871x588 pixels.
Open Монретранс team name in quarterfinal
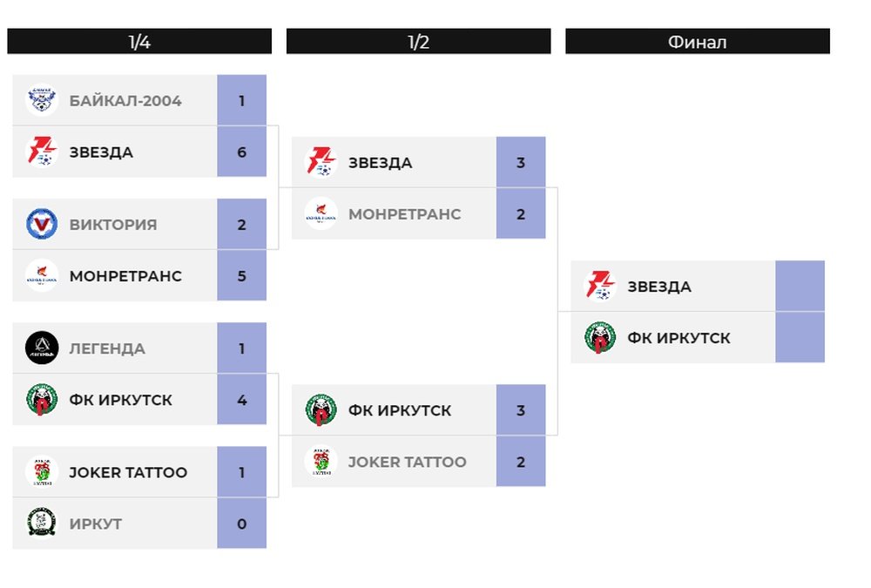pos(125,276)
